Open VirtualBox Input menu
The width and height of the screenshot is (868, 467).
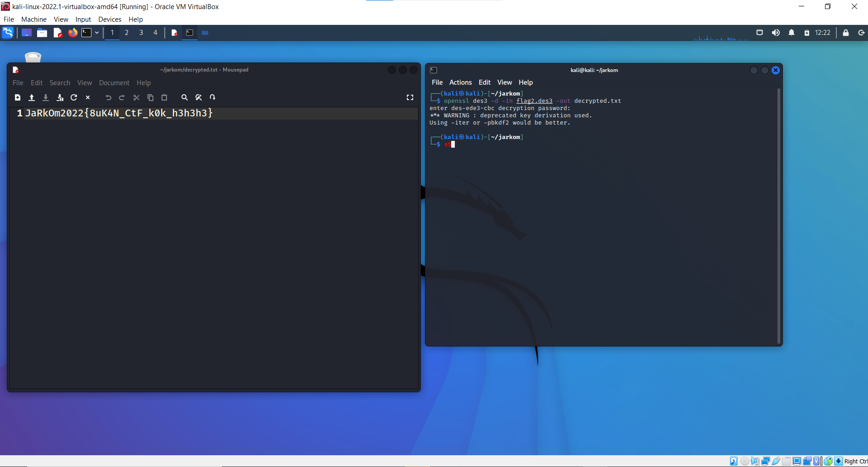pyautogui.click(x=83, y=19)
